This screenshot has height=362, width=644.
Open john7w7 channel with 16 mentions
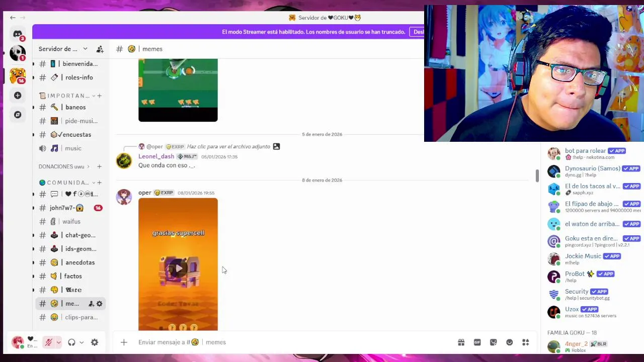tap(70, 208)
